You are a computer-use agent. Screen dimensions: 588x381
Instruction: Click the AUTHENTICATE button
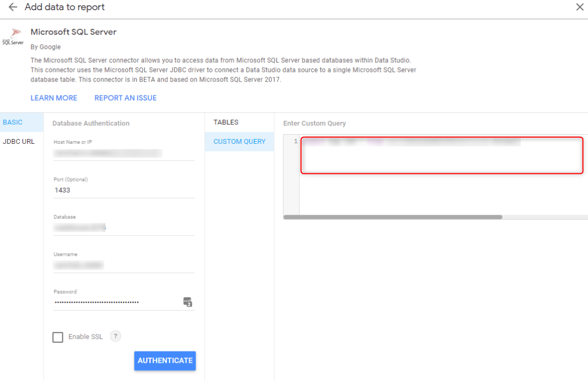click(x=165, y=361)
